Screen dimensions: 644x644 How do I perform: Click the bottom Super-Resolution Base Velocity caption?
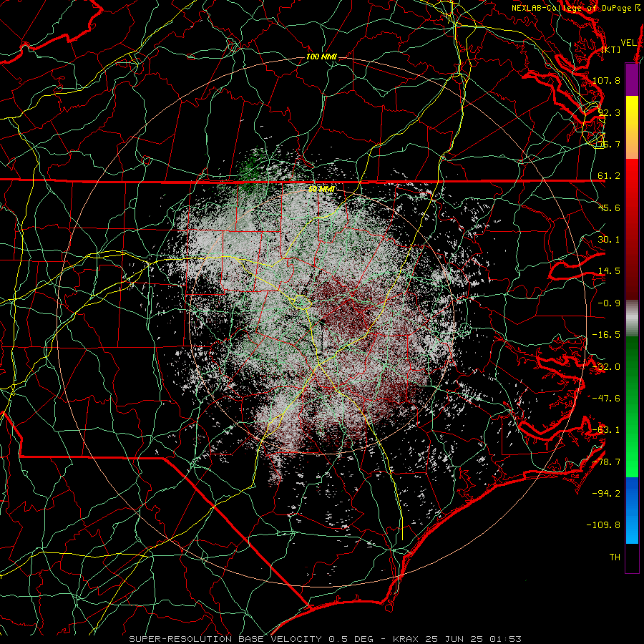click(326, 639)
